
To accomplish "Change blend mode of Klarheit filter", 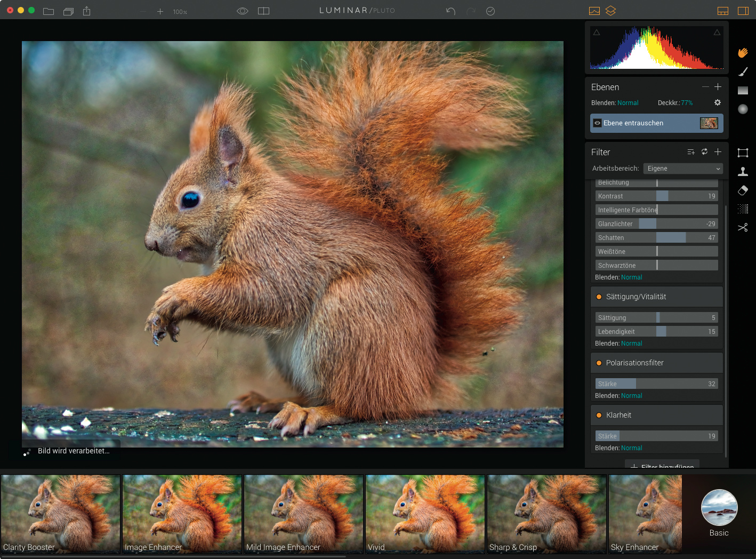I will tap(631, 448).
